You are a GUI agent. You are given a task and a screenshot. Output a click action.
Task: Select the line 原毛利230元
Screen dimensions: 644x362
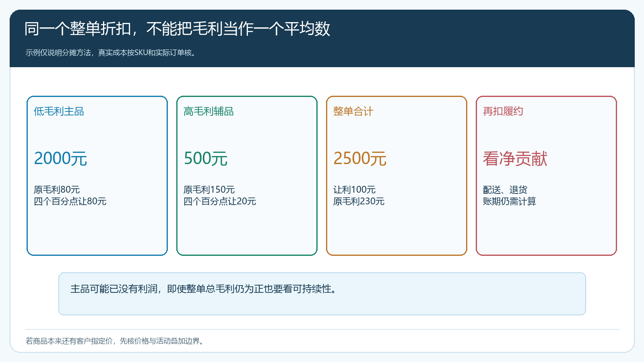359,201
